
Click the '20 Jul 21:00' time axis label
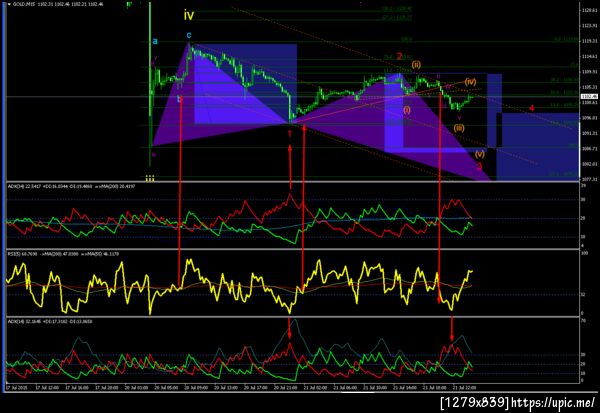coord(285,387)
